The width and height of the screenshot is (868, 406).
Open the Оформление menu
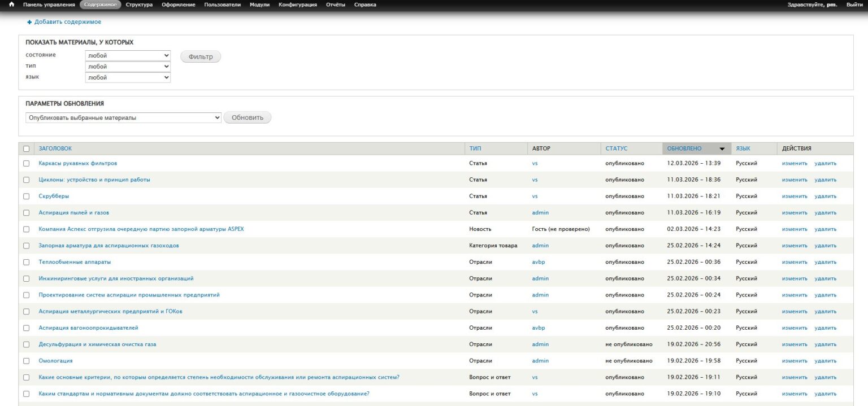click(x=179, y=5)
